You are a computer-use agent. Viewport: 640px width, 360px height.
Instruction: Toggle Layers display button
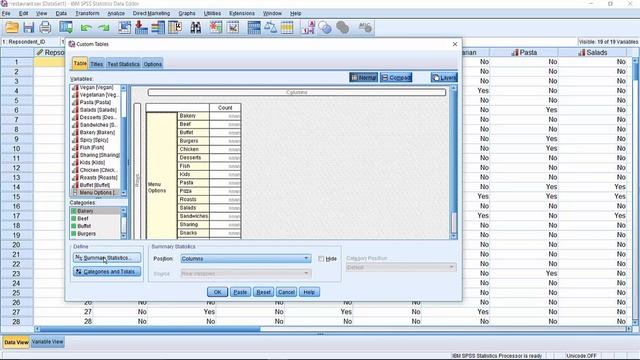click(x=444, y=78)
